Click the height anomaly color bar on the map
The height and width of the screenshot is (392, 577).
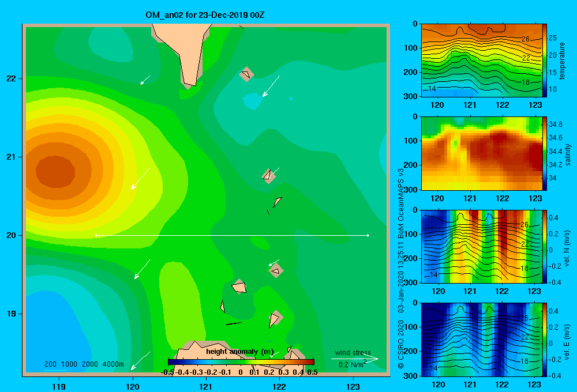click(x=241, y=362)
